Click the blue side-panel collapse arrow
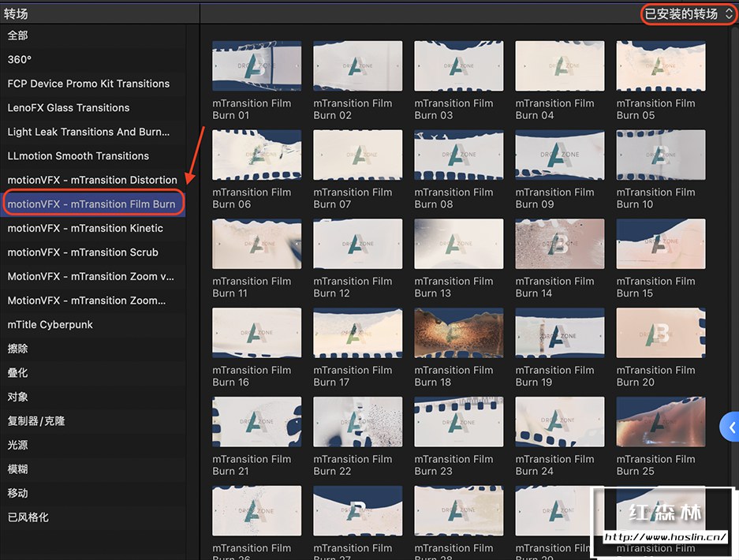The image size is (739, 560). (x=730, y=427)
